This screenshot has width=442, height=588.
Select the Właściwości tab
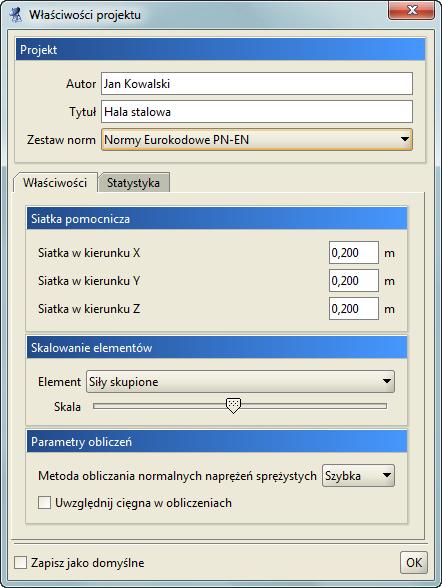55,183
